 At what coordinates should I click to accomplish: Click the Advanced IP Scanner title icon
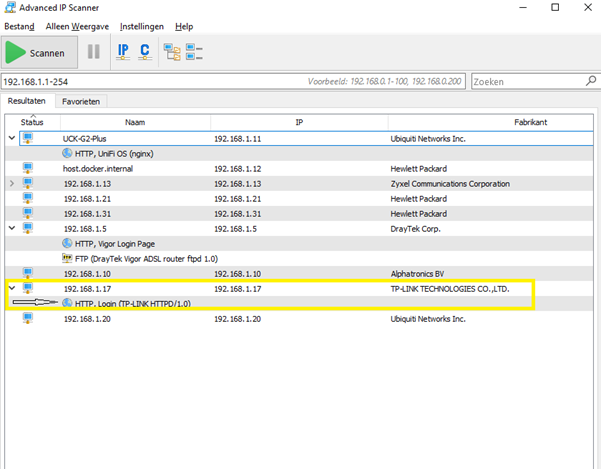point(10,7)
